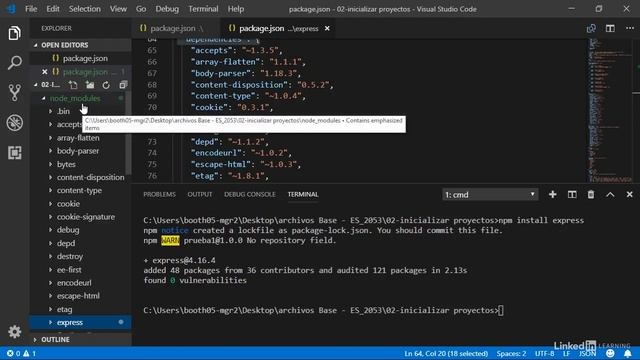Open terminal selector dropdown 1: cmd
Image resolution: width=640 pixels, height=360 pixels.
coord(490,195)
